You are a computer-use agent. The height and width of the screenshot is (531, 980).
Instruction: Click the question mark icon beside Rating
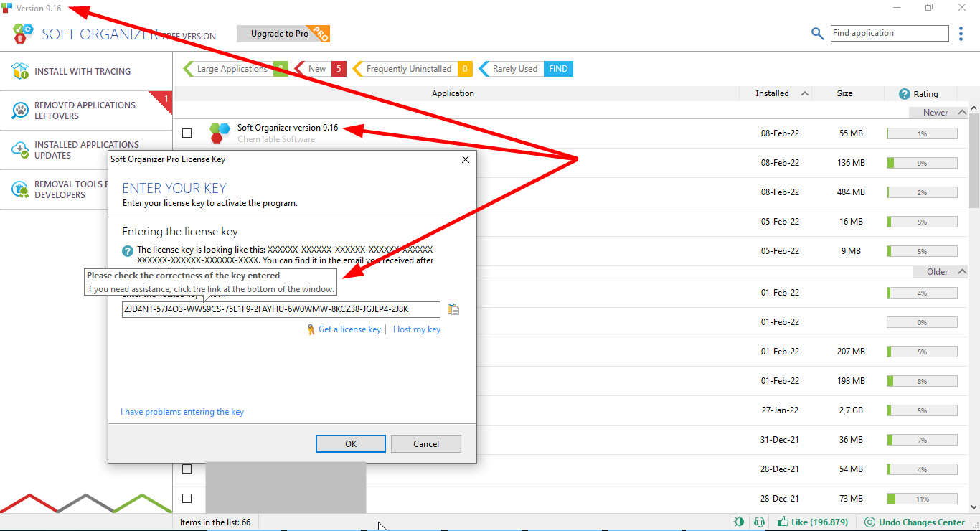(x=905, y=94)
